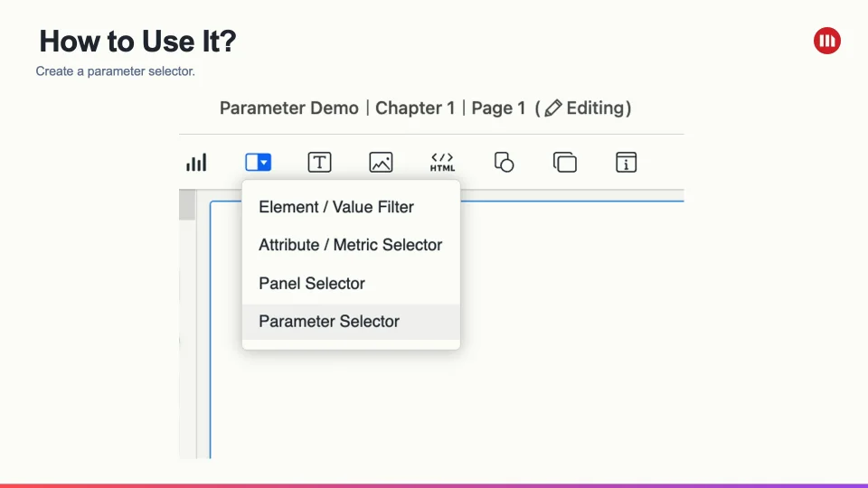
Task: Choose Attribute / Metric Selector option
Action: point(350,245)
